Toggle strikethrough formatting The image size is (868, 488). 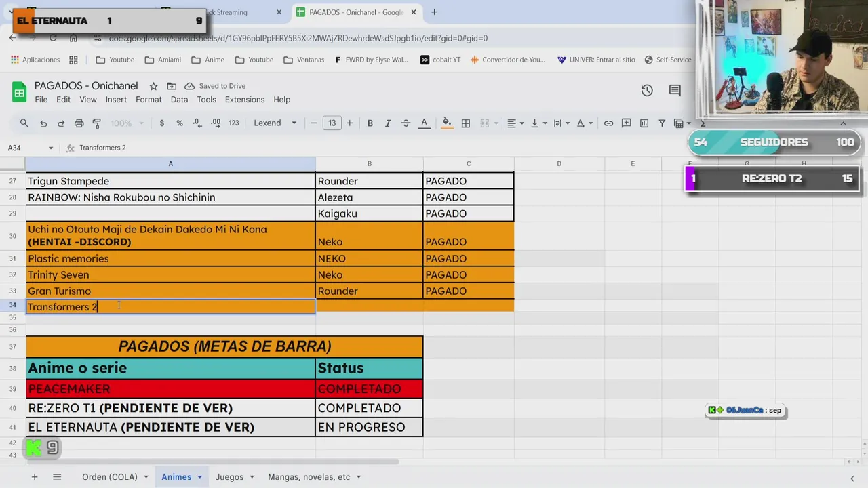click(x=406, y=123)
